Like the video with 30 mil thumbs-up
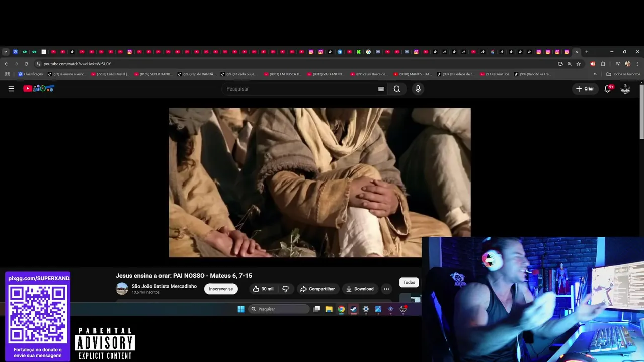This screenshot has width=644, height=362. tap(263, 289)
